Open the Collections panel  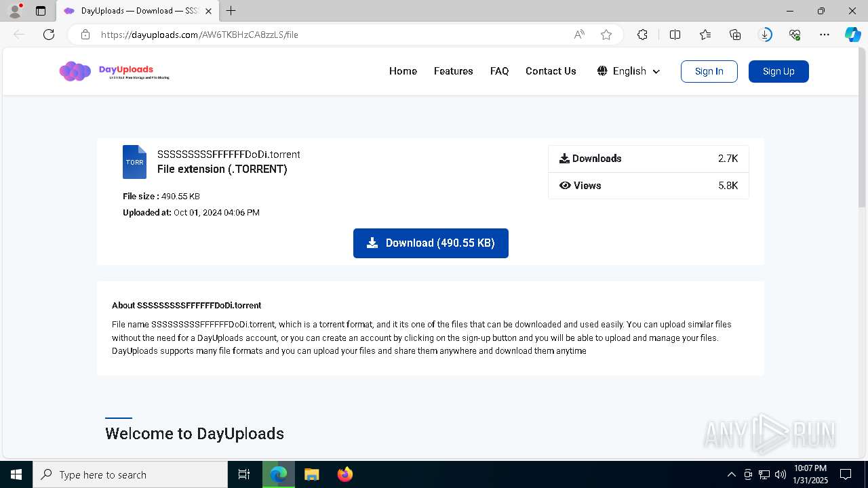tap(735, 35)
